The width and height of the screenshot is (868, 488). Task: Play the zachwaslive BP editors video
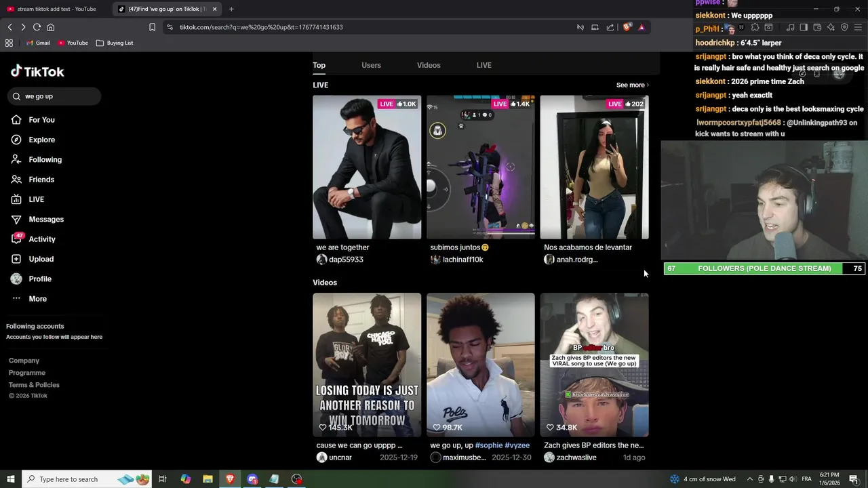(x=595, y=365)
